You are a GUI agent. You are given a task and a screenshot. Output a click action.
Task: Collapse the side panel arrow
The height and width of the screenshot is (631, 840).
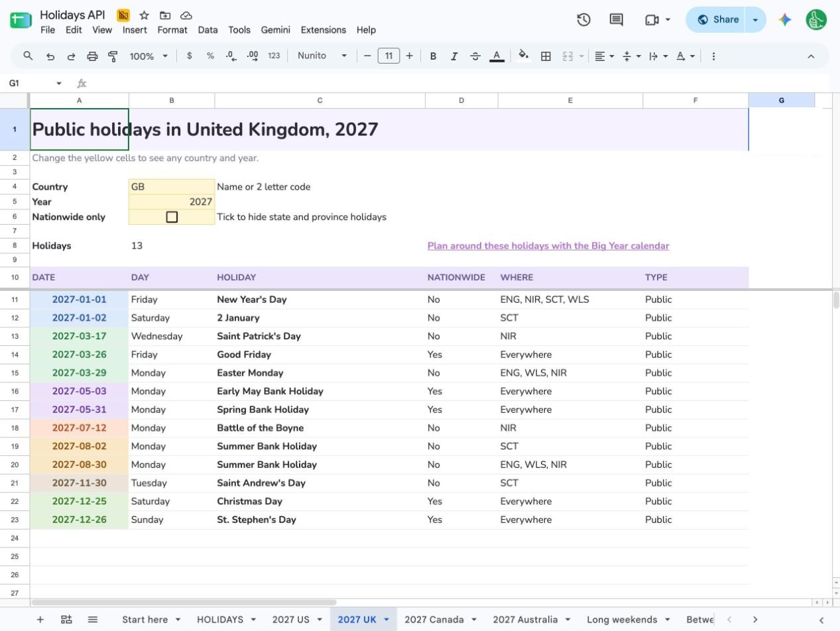click(821, 620)
